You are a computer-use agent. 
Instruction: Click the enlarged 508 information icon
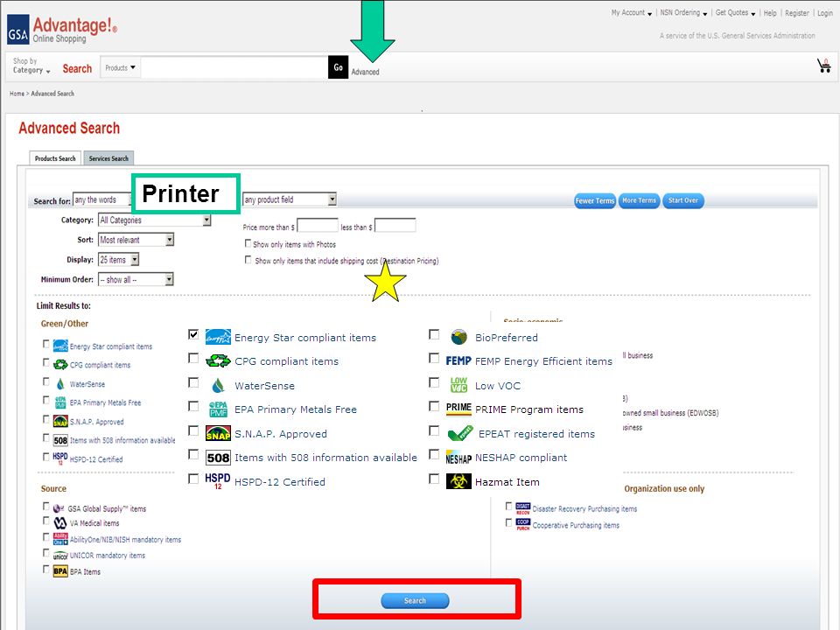218,458
